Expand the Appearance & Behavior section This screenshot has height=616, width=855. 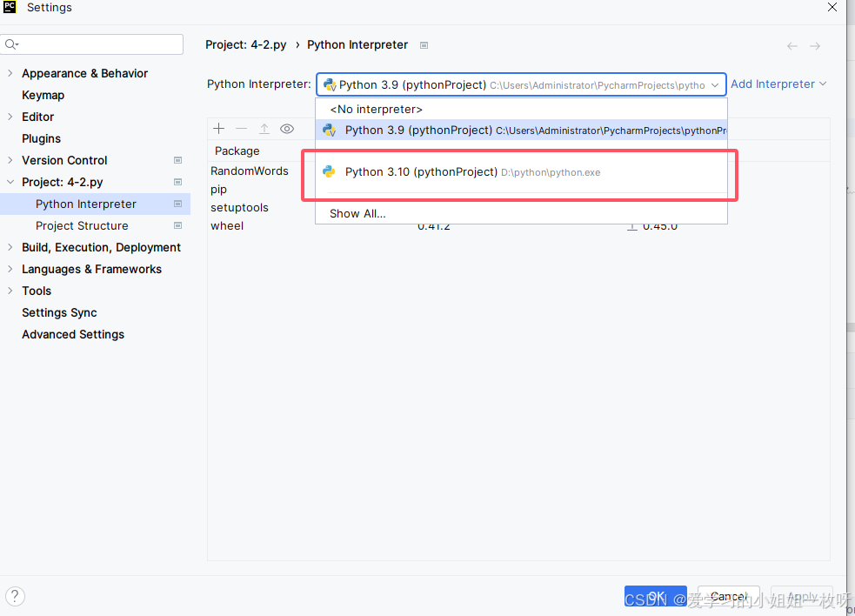point(10,73)
